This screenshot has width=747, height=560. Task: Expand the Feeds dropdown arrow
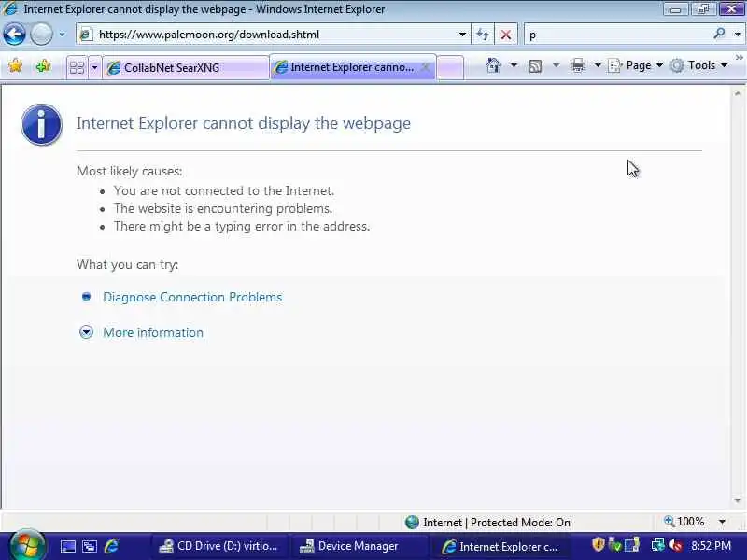click(x=556, y=65)
